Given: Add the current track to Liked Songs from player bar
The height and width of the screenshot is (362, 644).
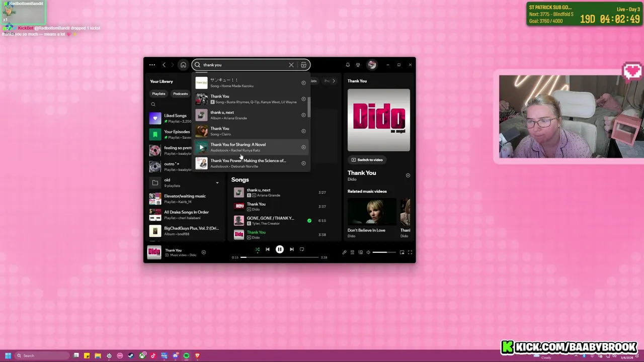Looking at the screenshot, I should [203, 252].
